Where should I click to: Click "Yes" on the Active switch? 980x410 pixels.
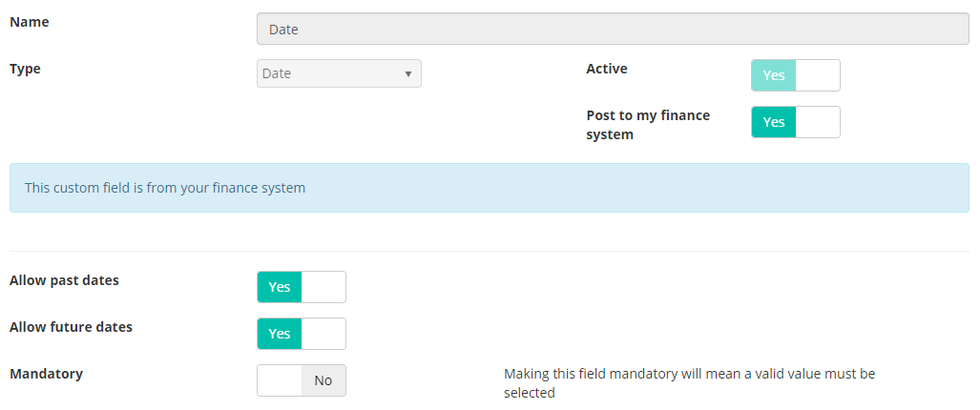[774, 75]
